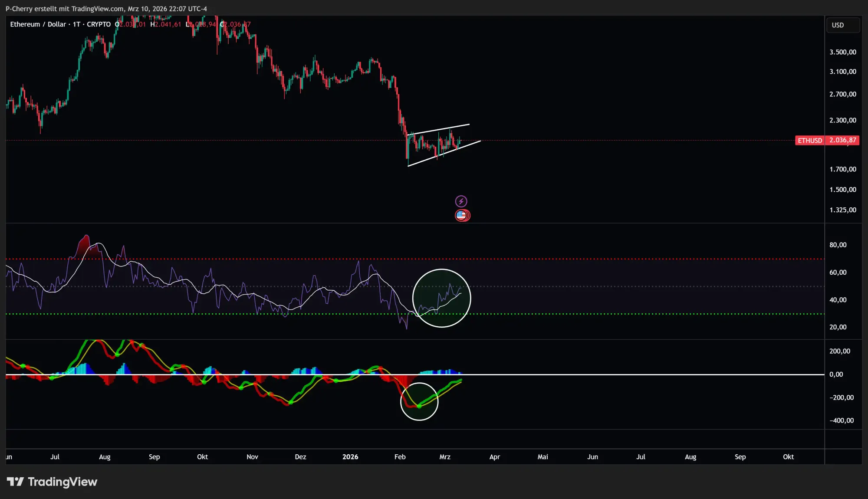868x499 pixels.
Task: Select the 2026 label on the time axis
Action: (x=350, y=456)
